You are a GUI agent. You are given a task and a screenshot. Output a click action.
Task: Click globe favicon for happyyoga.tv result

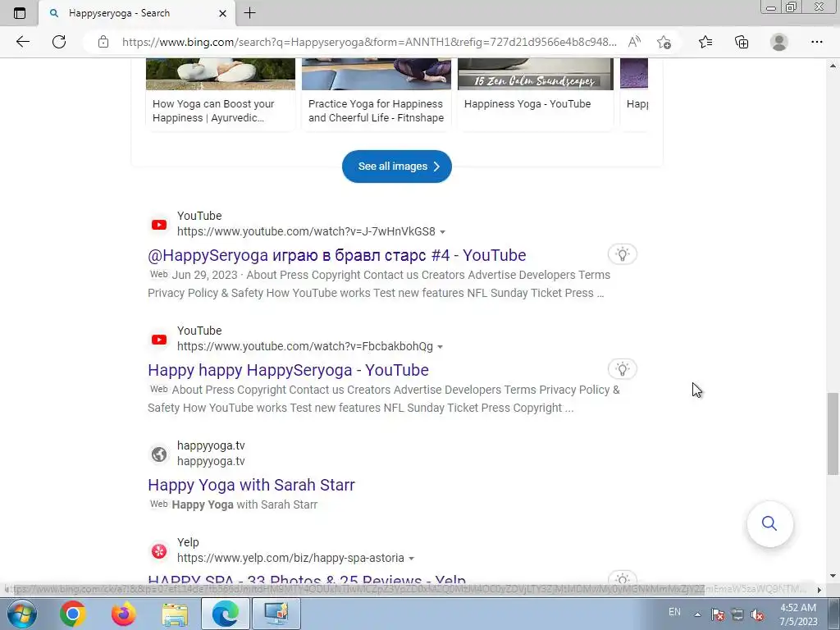click(x=159, y=454)
